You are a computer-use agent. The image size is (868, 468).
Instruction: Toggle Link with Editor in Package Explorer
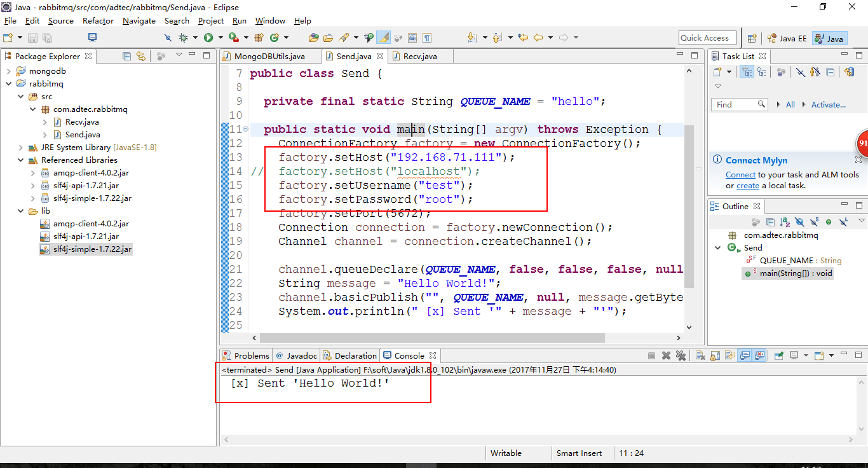140,56
